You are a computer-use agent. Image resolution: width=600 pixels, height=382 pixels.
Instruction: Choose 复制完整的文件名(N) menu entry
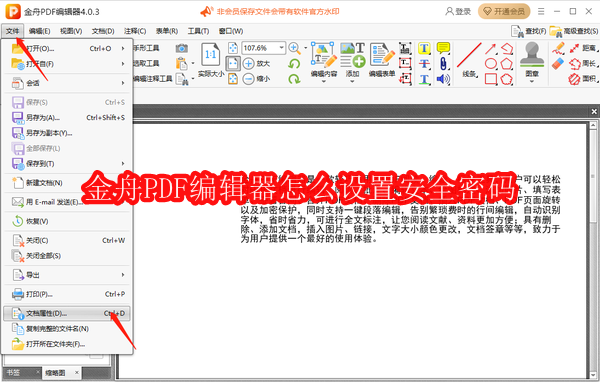(x=67, y=328)
